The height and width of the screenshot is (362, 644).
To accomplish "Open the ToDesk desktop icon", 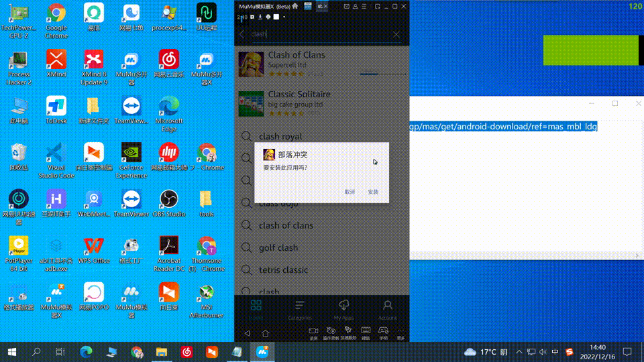I will click(x=56, y=110).
